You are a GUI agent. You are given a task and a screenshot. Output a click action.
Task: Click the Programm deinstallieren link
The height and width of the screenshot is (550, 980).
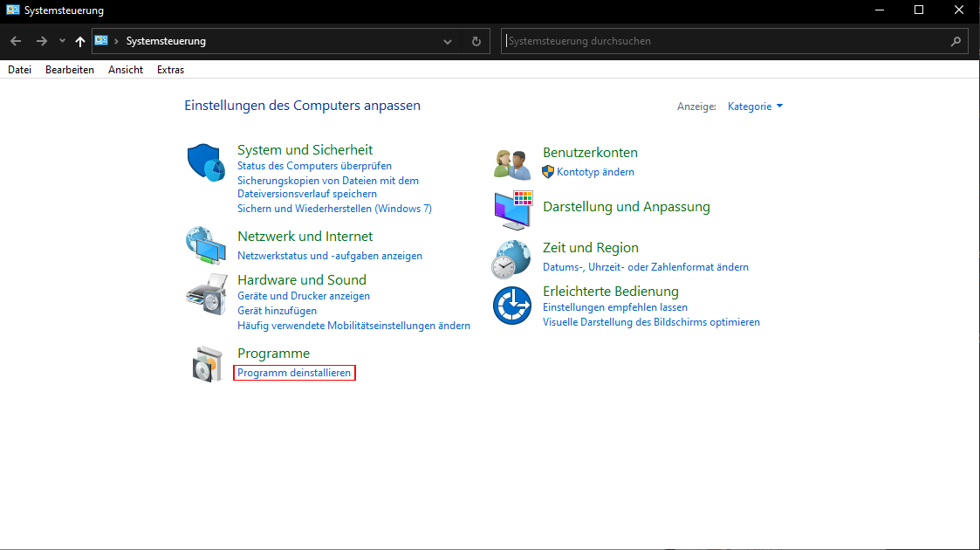point(294,373)
